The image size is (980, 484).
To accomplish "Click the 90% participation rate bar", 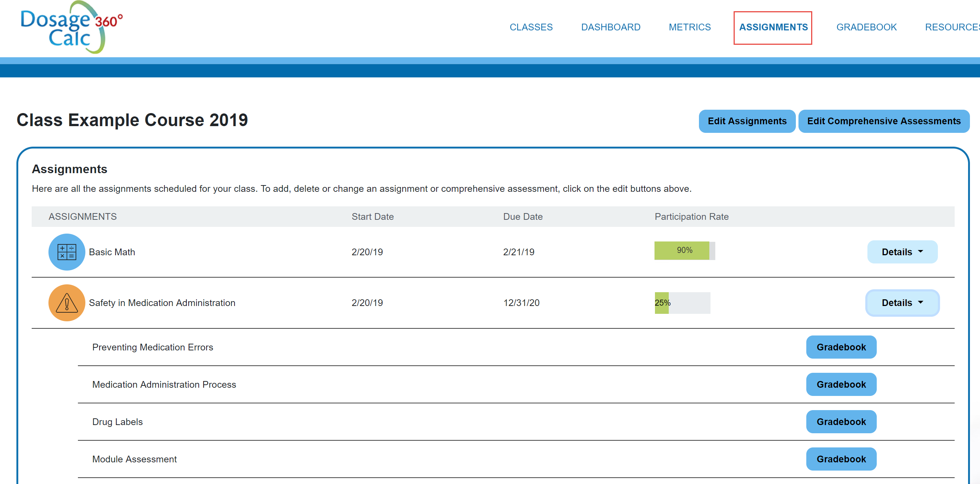I will pos(684,250).
